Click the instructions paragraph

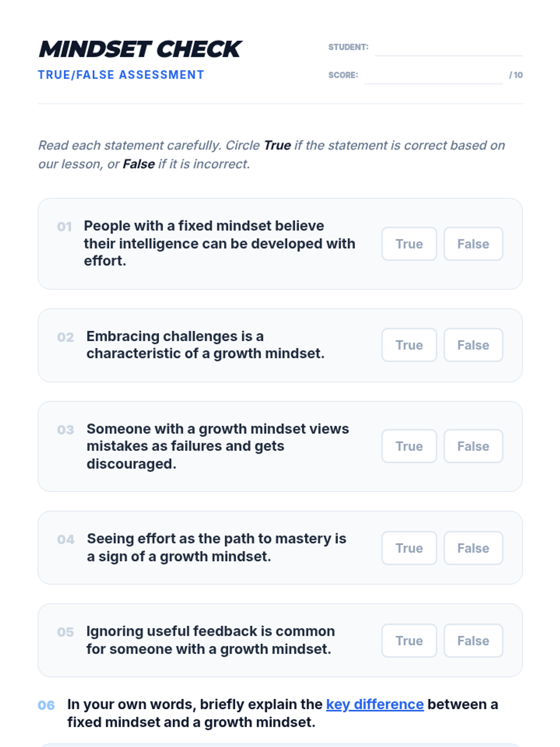click(x=271, y=155)
